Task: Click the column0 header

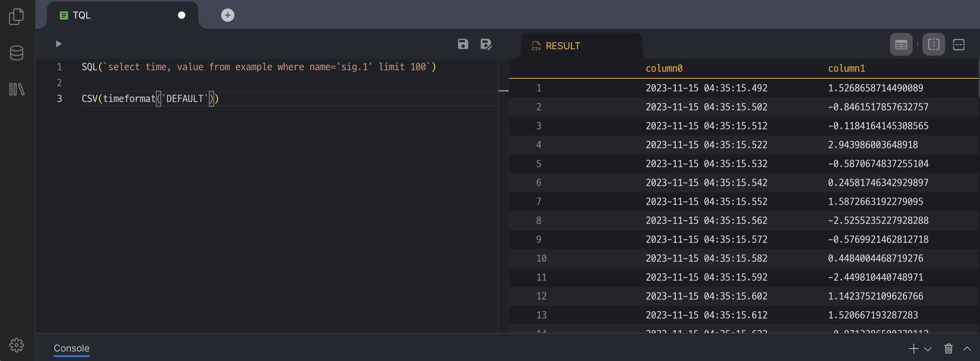Action: point(664,68)
